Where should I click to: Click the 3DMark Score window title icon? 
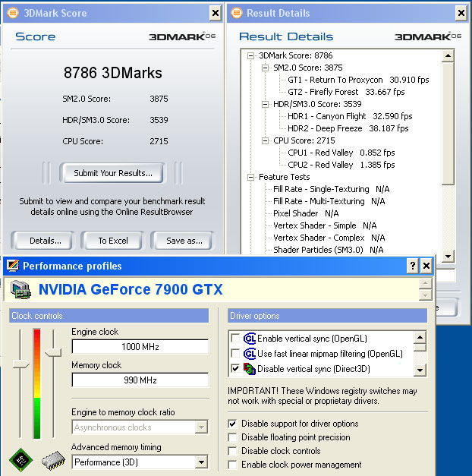tap(11, 13)
